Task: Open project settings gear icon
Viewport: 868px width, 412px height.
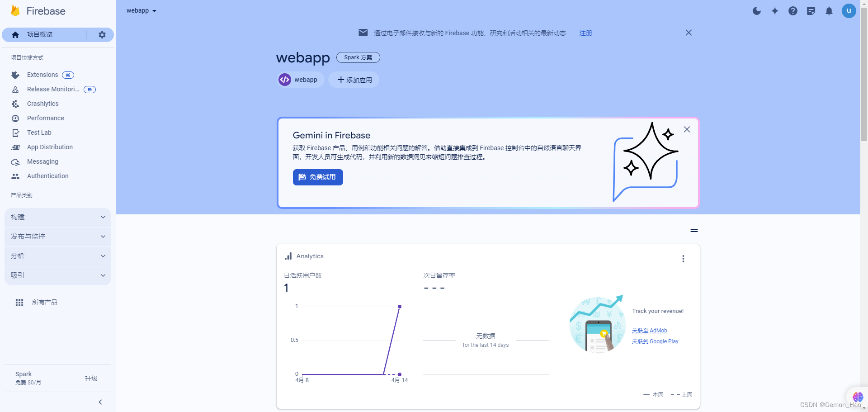Action: pyautogui.click(x=102, y=35)
